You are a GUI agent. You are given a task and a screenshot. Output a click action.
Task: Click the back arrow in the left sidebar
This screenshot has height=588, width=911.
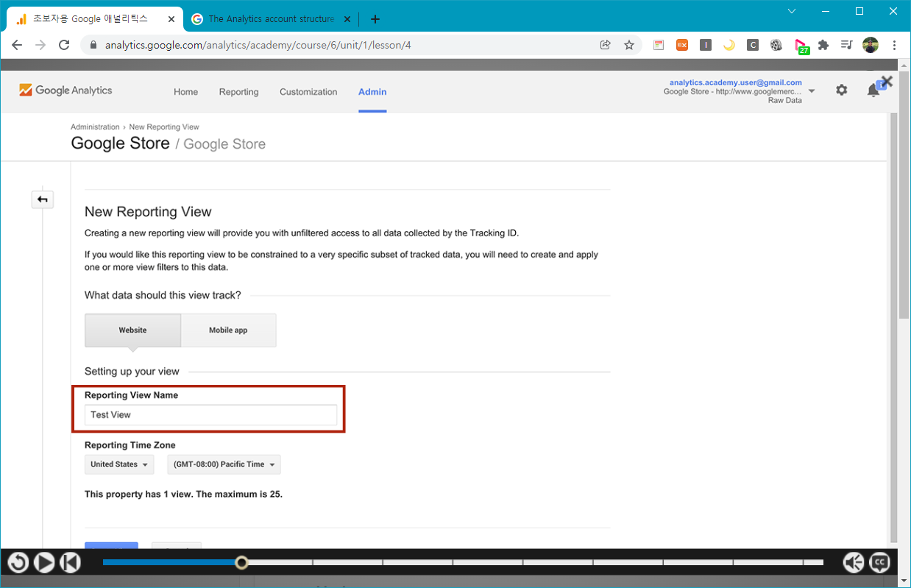click(x=43, y=199)
